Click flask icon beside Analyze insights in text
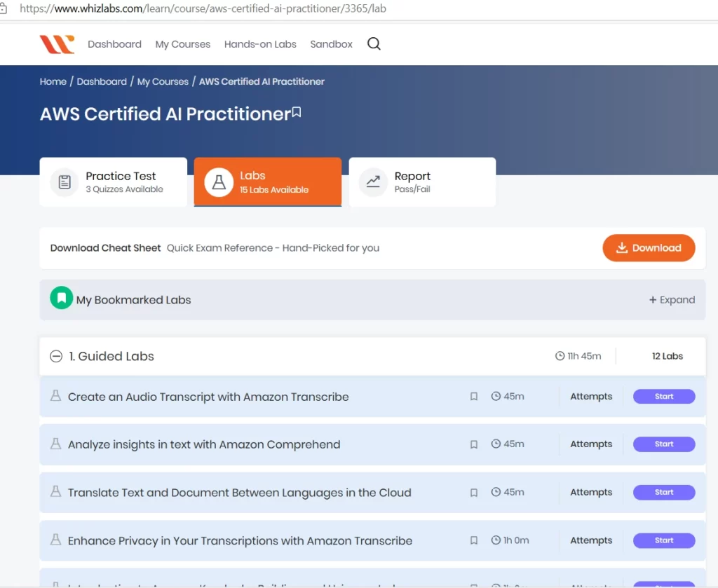The width and height of the screenshot is (718, 588). (x=56, y=444)
